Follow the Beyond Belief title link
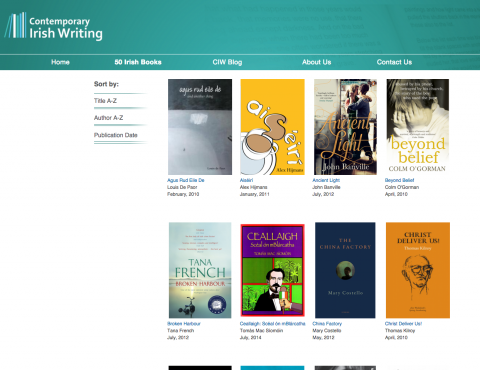This screenshot has width=480, height=370. 399,180
